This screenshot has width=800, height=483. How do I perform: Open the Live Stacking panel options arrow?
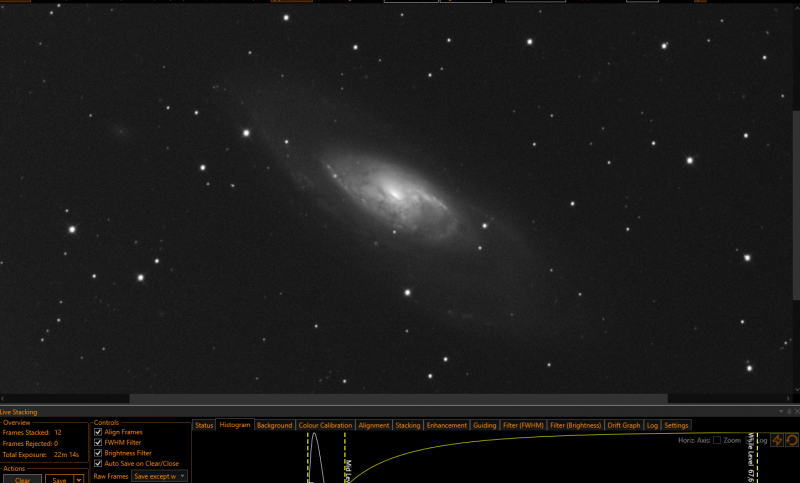point(781,412)
